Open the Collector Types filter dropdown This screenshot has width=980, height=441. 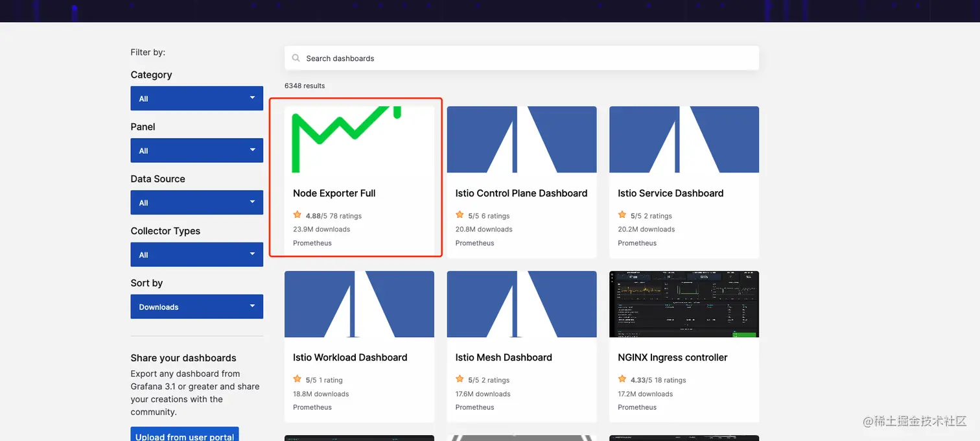click(197, 255)
